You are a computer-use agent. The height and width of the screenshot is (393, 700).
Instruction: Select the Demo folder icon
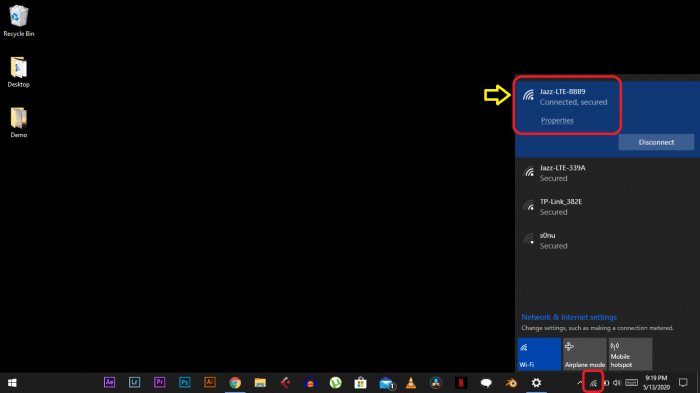(x=18, y=123)
